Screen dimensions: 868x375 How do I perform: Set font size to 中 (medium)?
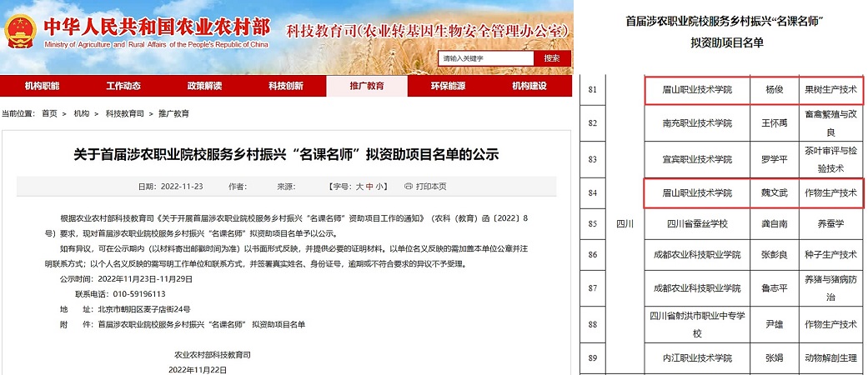coord(369,187)
